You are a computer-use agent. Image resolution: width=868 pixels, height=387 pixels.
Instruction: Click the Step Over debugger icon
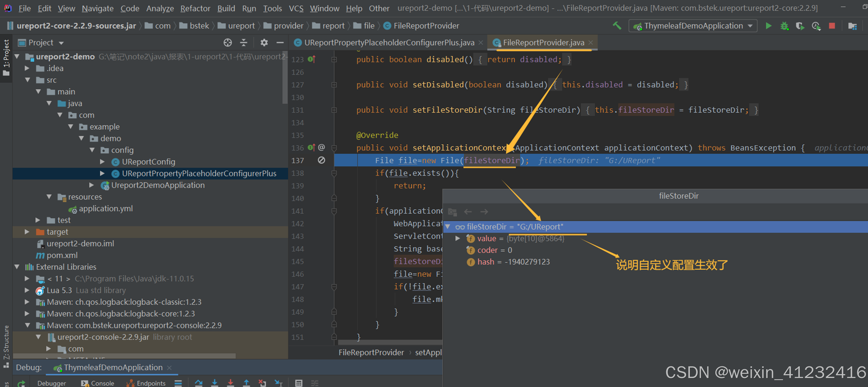coord(198,383)
